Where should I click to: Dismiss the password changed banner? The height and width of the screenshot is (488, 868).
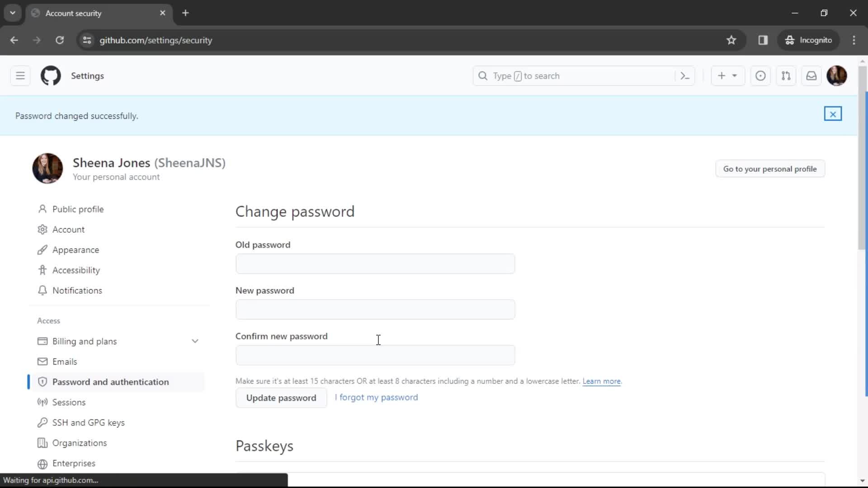coord(833,114)
